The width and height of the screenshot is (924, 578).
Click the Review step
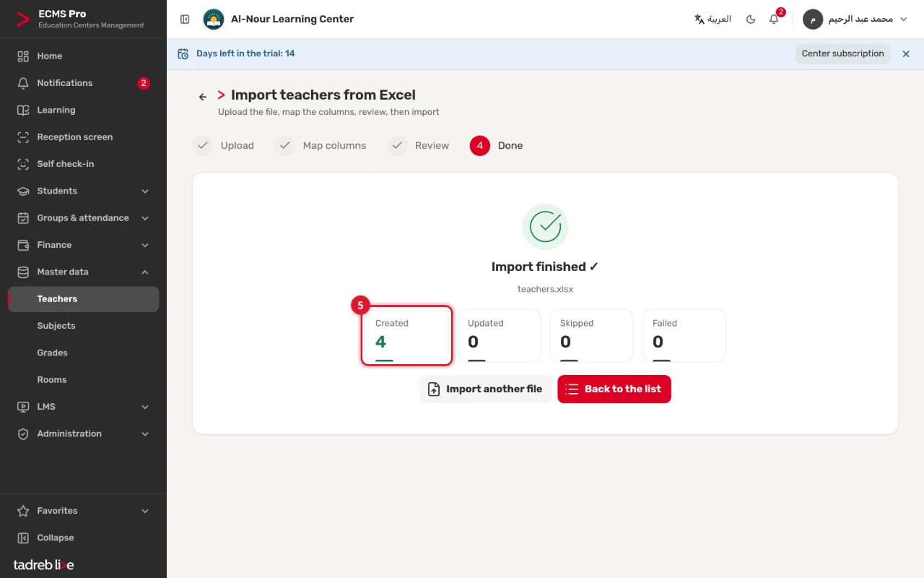[x=418, y=145]
